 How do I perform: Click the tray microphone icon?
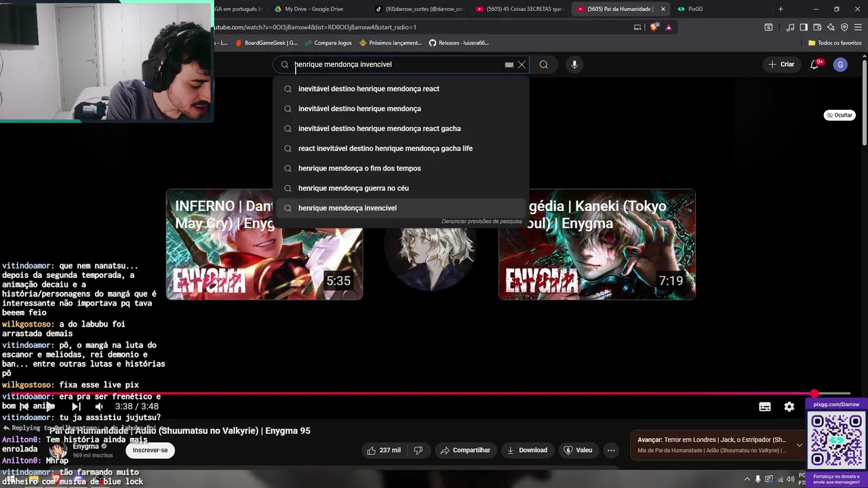click(x=758, y=479)
